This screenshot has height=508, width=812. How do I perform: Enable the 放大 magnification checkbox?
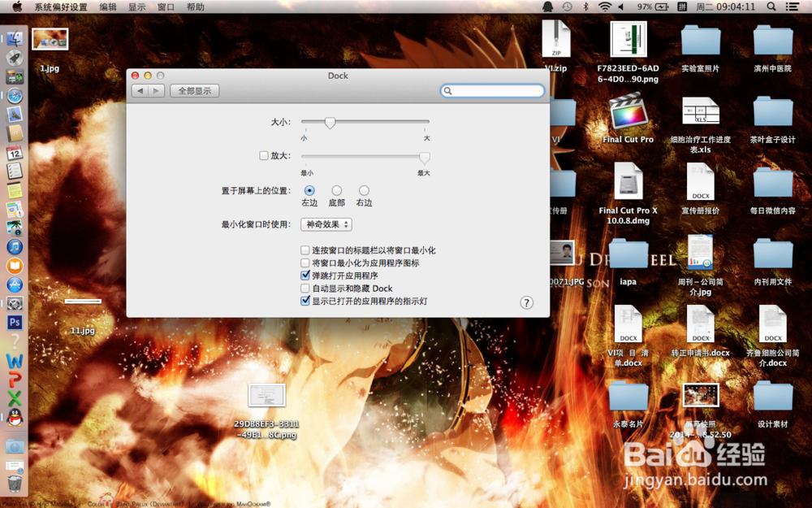(264, 155)
